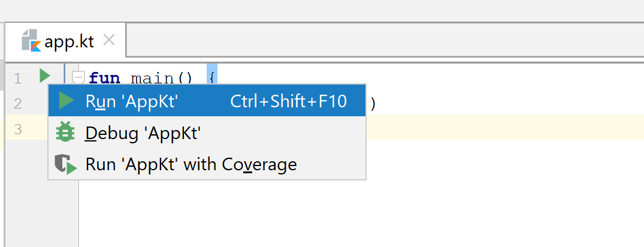
Task: Switch to the app.kt tab
Action: [69, 42]
